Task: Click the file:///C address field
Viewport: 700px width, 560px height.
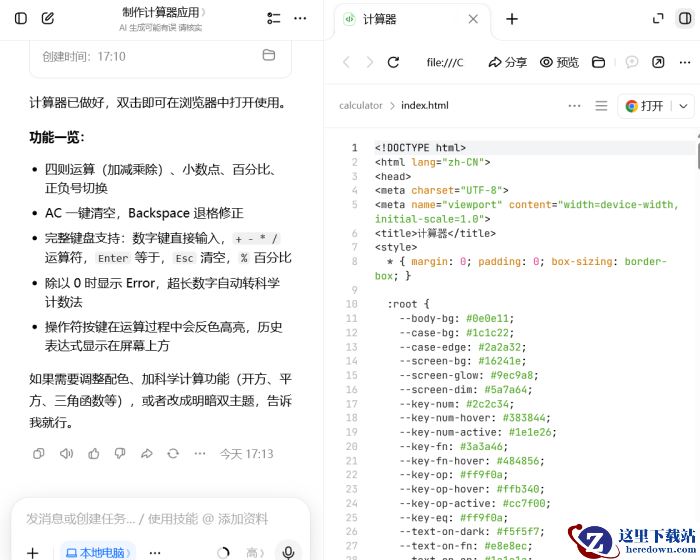Action: (x=445, y=63)
